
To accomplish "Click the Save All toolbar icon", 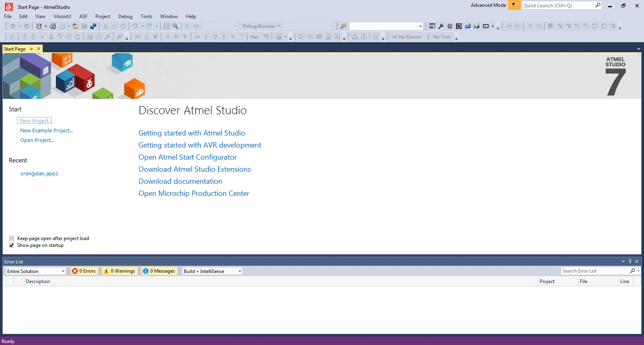I will (x=93, y=26).
